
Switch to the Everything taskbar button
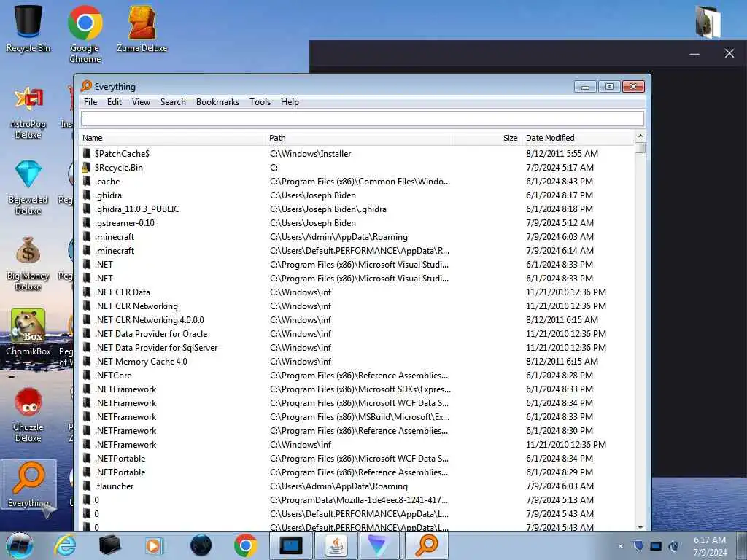(x=426, y=545)
